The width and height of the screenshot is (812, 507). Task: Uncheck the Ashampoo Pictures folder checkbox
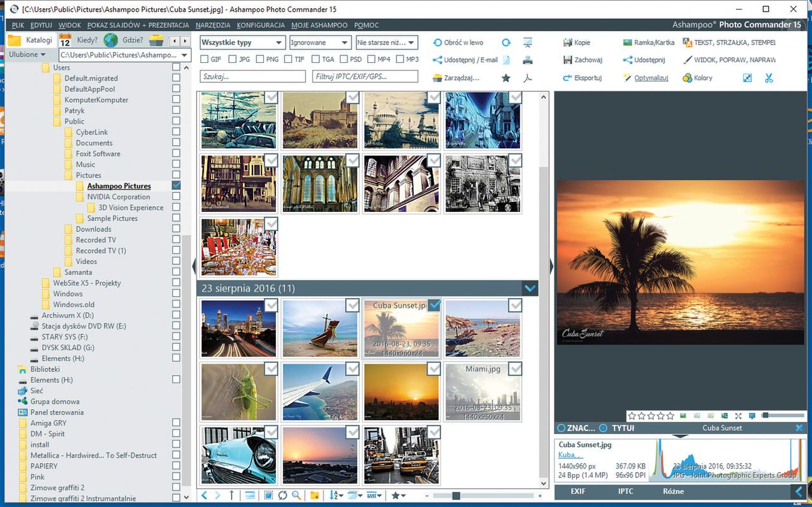pyautogui.click(x=176, y=185)
